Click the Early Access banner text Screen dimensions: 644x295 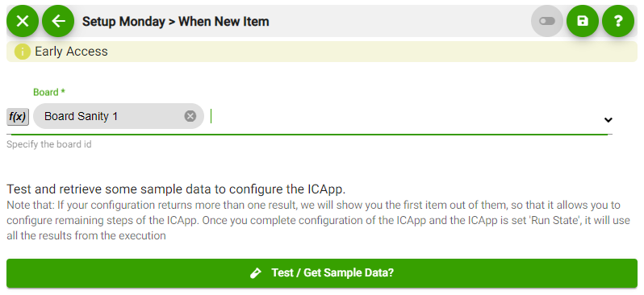pos(72,52)
